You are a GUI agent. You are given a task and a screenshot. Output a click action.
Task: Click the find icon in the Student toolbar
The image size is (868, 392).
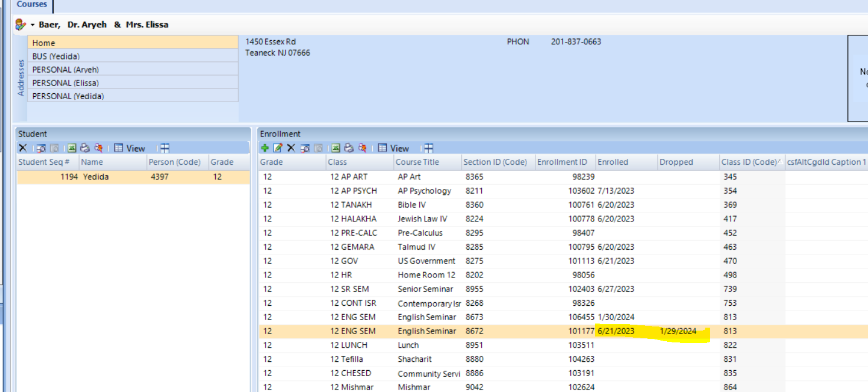(41, 148)
